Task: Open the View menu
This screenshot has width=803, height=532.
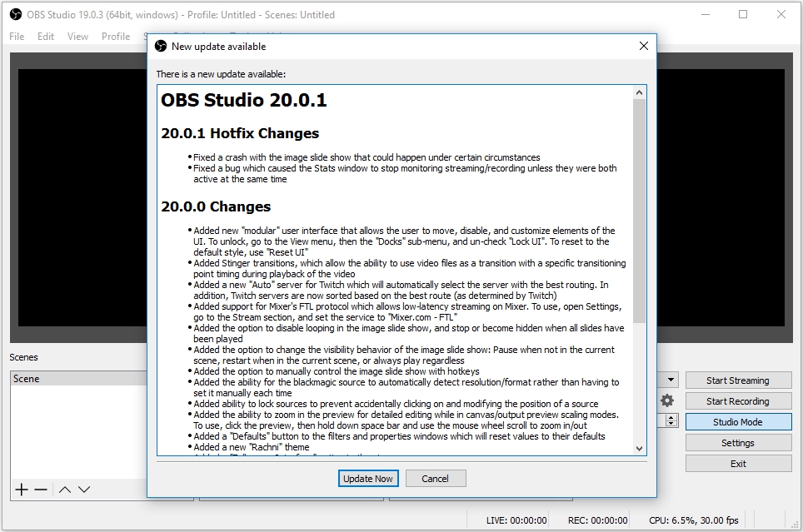Action: pyautogui.click(x=77, y=37)
